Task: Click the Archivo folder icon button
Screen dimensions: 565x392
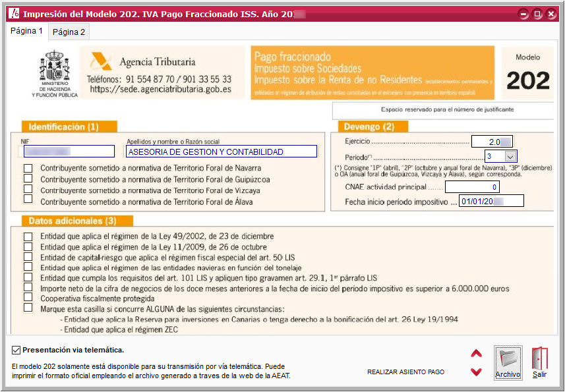Action: pos(508,362)
